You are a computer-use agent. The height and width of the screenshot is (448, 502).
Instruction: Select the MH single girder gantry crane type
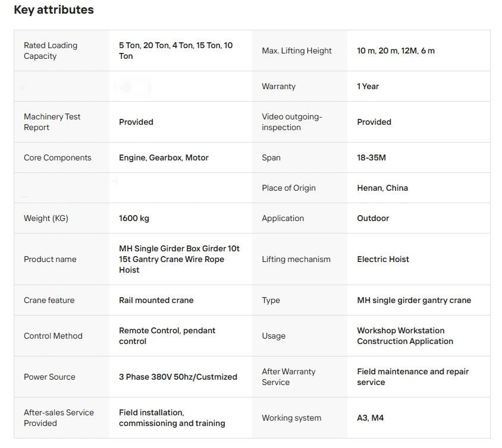[414, 300]
